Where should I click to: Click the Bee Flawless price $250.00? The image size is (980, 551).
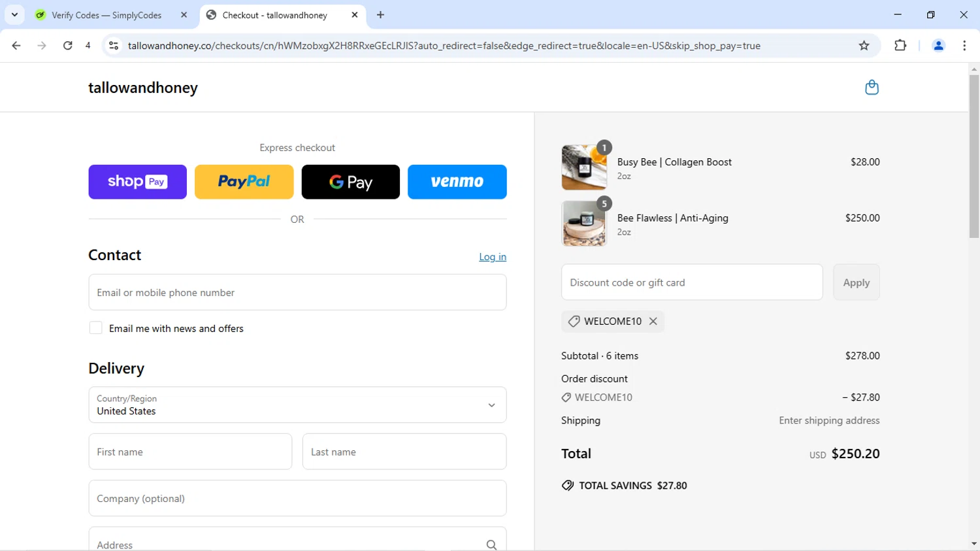click(x=862, y=218)
